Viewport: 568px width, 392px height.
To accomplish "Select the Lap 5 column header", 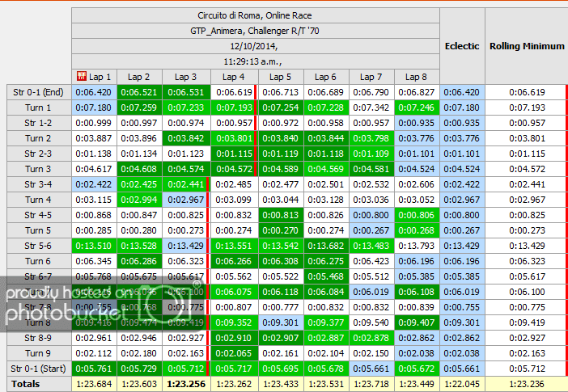I will coord(281,77).
